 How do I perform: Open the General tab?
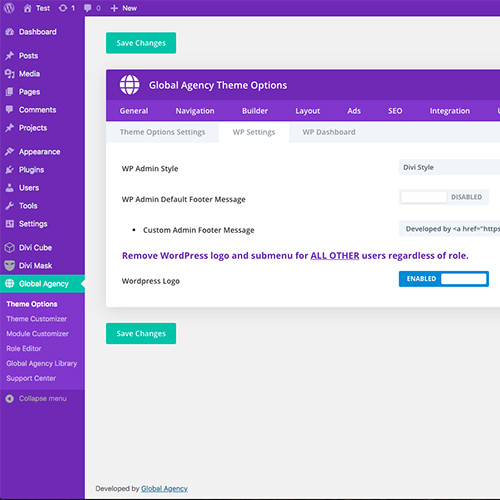point(134,111)
